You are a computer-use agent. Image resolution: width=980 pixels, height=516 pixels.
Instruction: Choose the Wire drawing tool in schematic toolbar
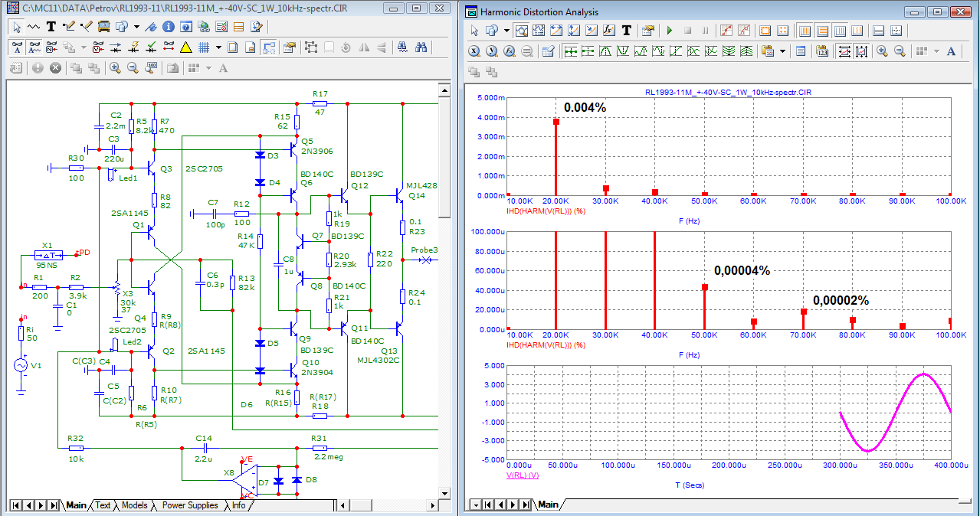tap(34, 27)
